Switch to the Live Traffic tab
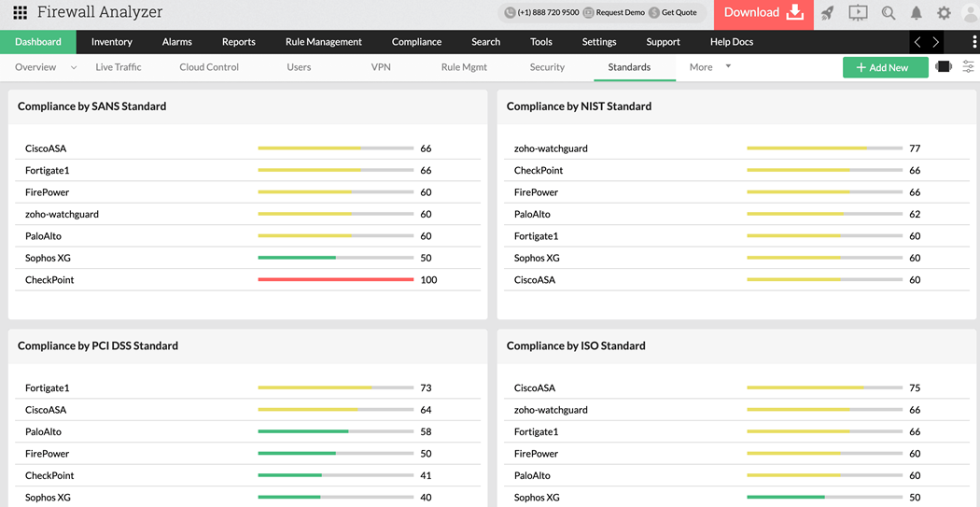 coord(119,67)
